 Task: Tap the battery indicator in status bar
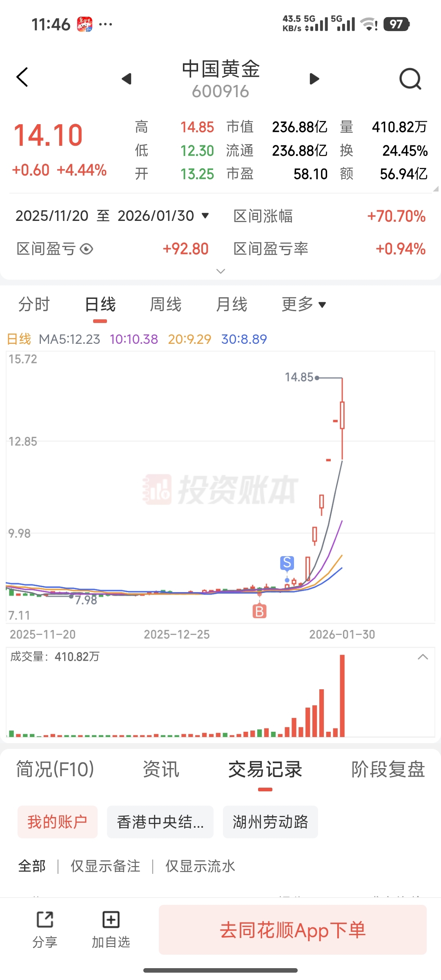coord(396,24)
